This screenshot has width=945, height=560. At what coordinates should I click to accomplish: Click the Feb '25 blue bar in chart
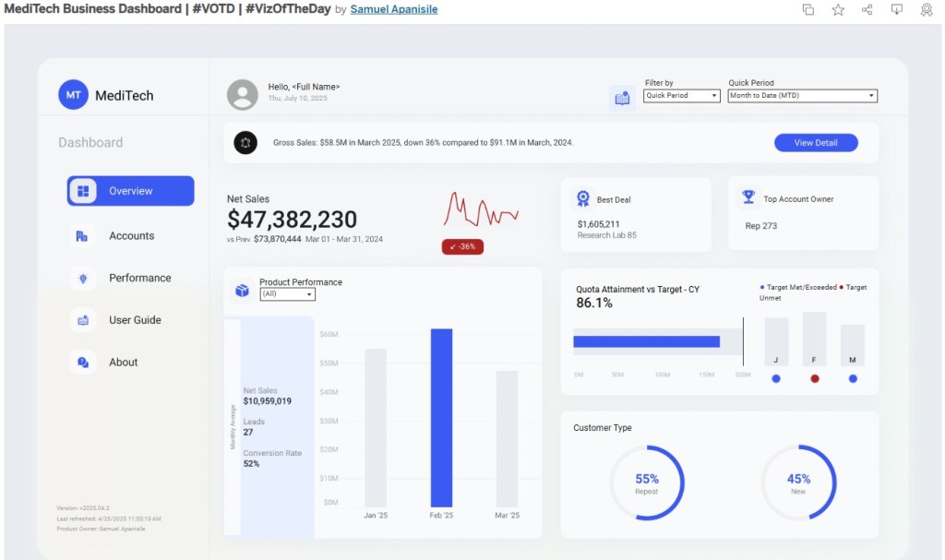[441, 417]
